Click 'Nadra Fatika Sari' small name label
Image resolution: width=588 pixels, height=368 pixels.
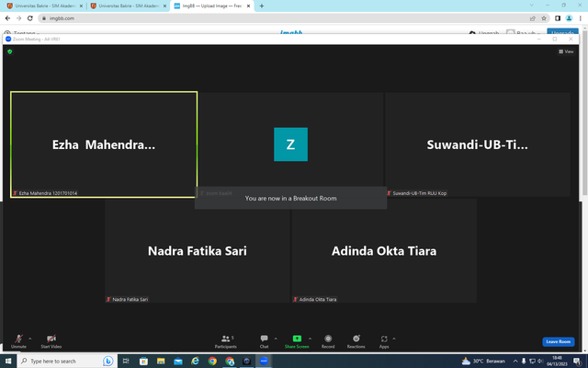tap(130, 299)
